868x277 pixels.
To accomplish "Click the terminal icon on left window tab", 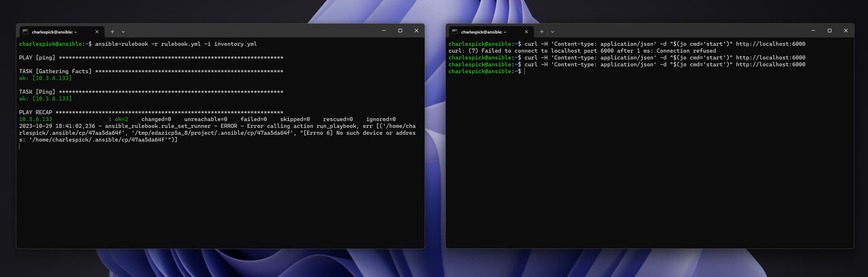I will [x=25, y=32].
